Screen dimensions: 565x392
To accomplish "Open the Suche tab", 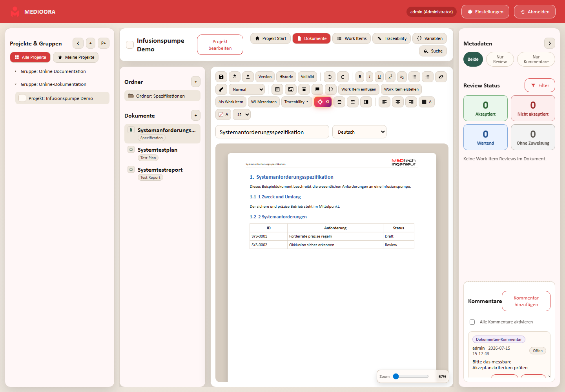I will click(x=433, y=51).
